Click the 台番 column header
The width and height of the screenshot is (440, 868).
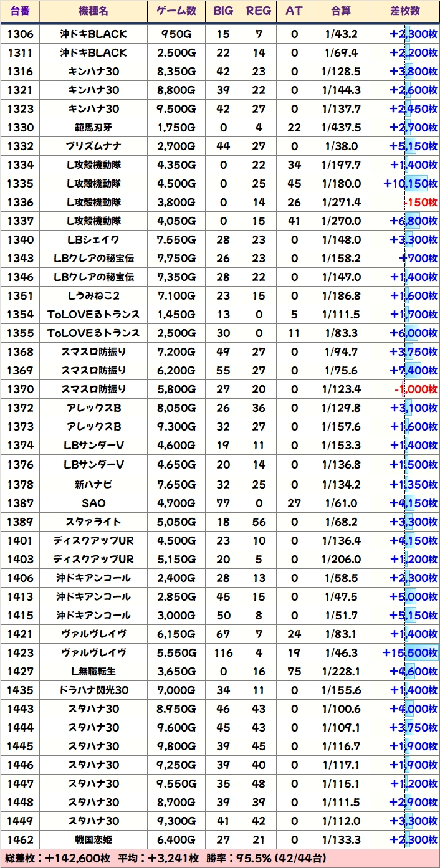(x=20, y=11)
